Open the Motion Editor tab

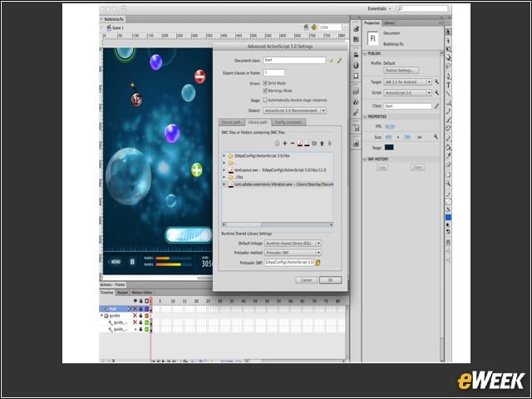pos(142,293)
